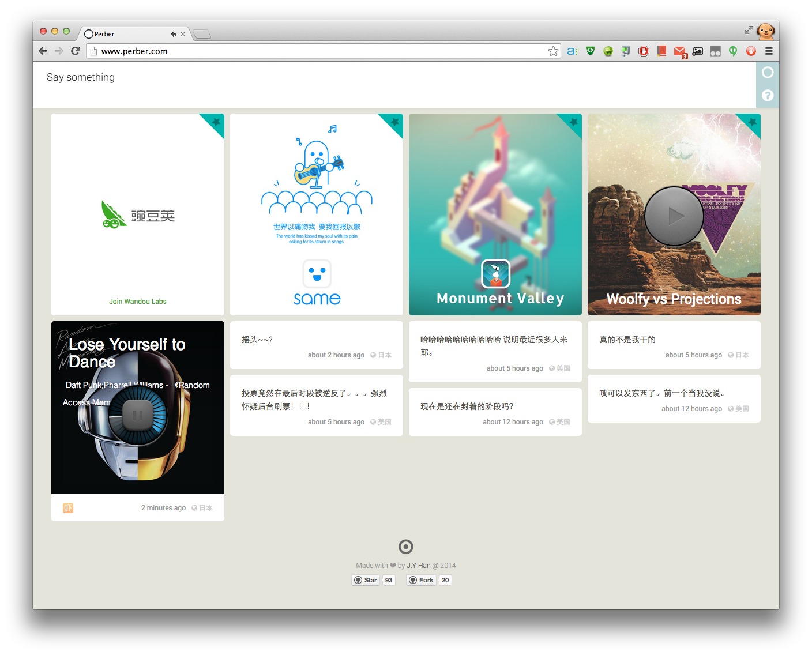Open a new browser tab
This screenshot has height=655, width=812.
202,35
